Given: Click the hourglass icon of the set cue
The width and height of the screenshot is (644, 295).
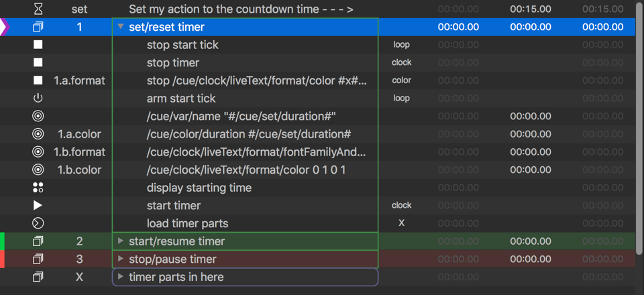Looking at the screenshot, I should [x=38, y=9].
